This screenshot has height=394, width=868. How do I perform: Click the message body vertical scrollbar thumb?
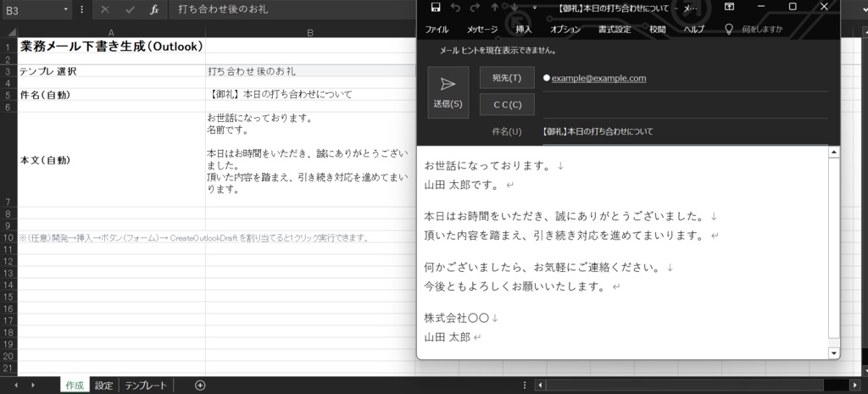pos(834,247)
